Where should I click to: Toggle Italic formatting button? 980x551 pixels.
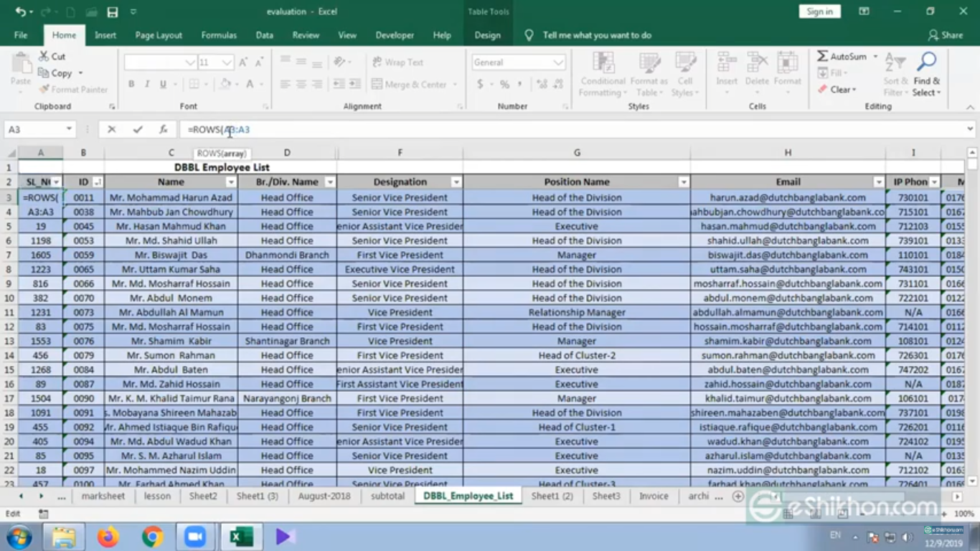147,85
